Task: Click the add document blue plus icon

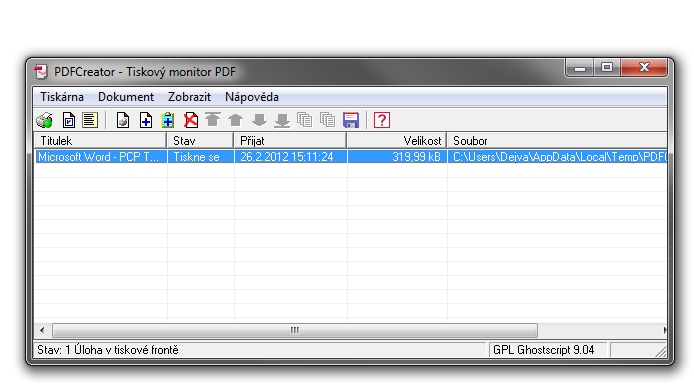Action: coord(146,120)
